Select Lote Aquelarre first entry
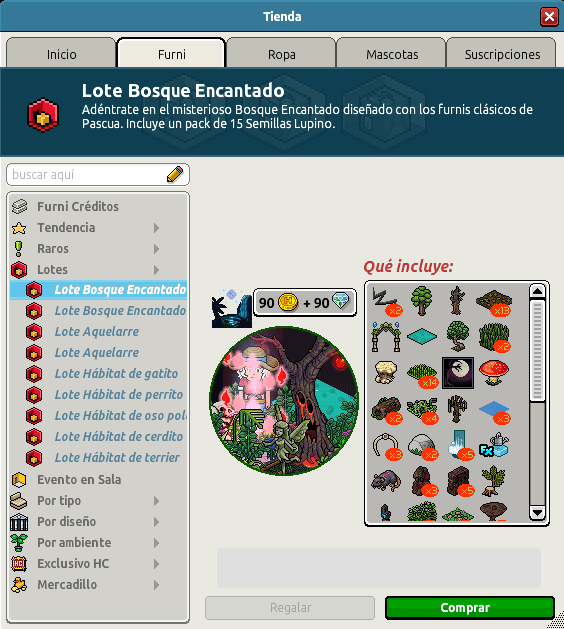Image resolution: width=564 pixels, height=629 pixels. [98, 332]
